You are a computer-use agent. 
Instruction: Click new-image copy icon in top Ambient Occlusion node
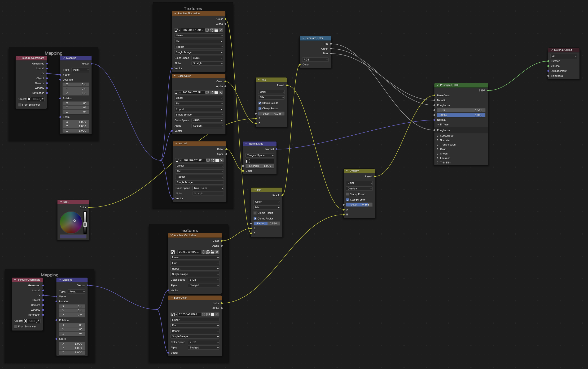pos(212,30)
